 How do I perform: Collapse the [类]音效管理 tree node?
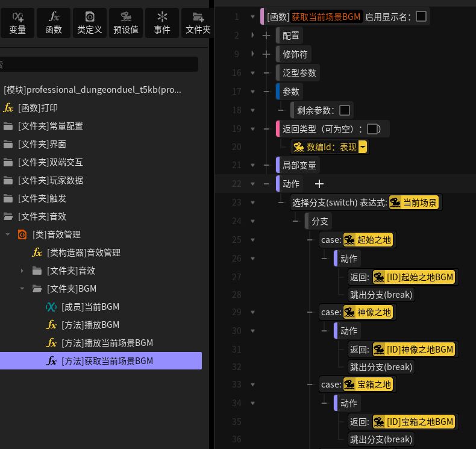coord(8,234)
